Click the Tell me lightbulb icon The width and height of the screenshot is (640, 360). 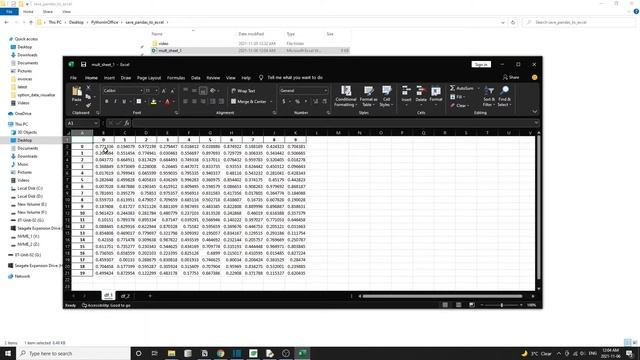[x=261, y=78]
